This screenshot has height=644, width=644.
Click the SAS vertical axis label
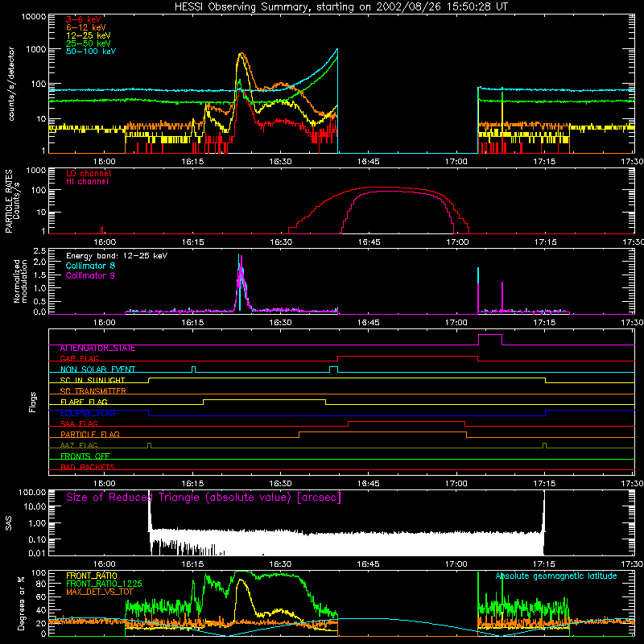click(9, 523)
